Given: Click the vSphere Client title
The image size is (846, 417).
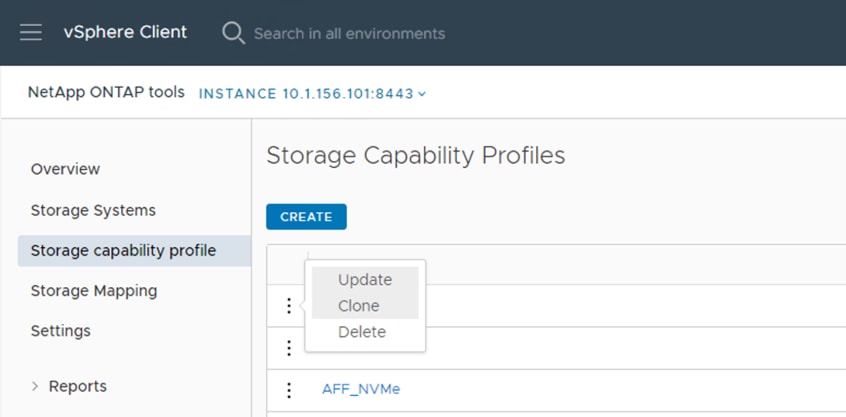Looking at the screenshot, I should click(125, 32).
